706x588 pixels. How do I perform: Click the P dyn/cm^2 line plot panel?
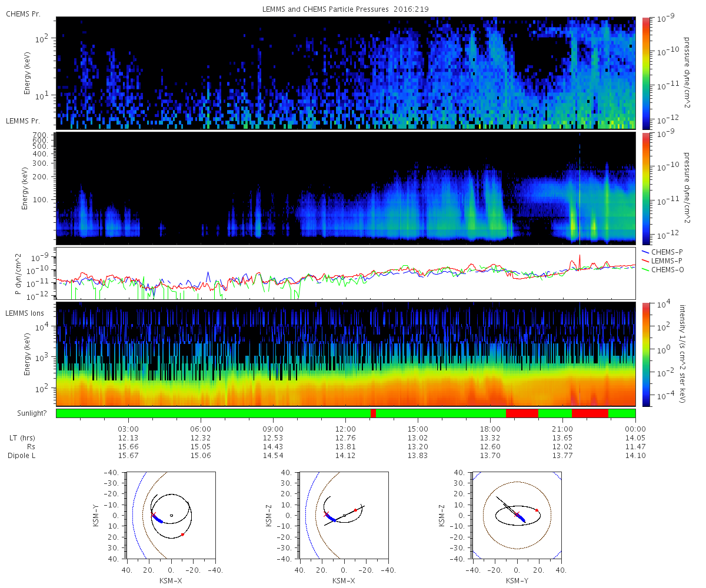[346, 273]
